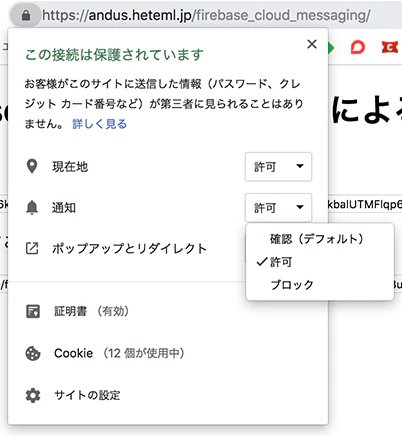Click the location pin icon
The height and width of the screenshot is (436, 402).
click(32, 166)
